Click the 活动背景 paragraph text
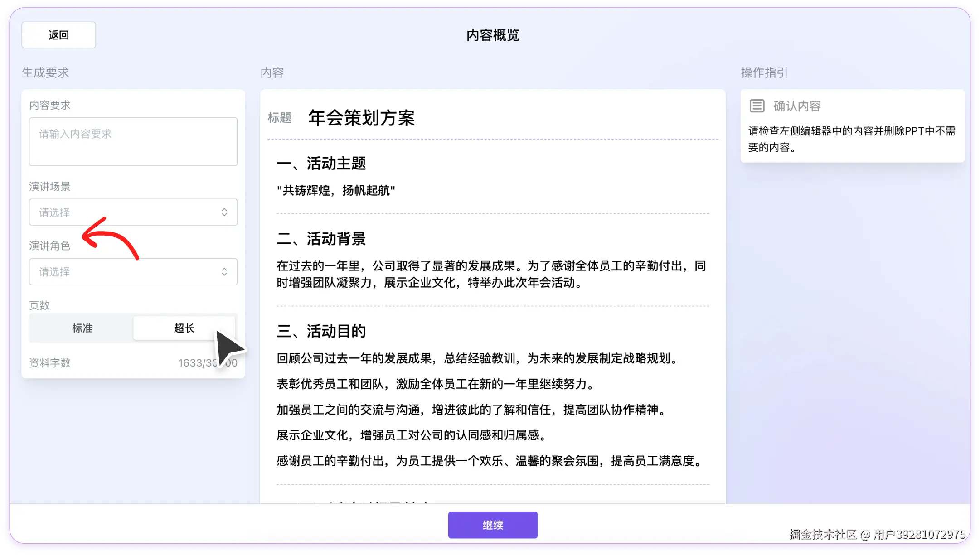Screen dimensions: 980x555 tap(491, 274)
